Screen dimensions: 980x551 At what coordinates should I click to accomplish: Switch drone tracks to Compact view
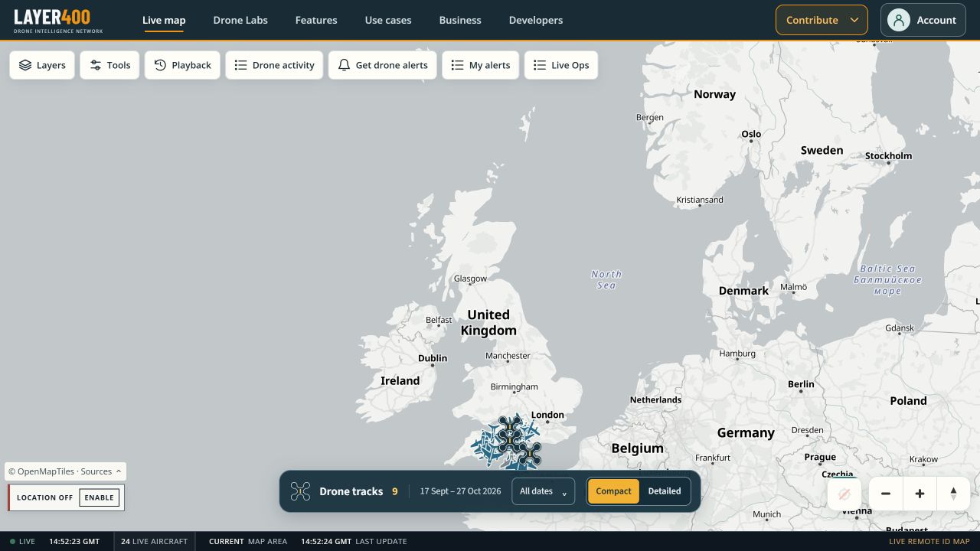click(x=613, y=491)
